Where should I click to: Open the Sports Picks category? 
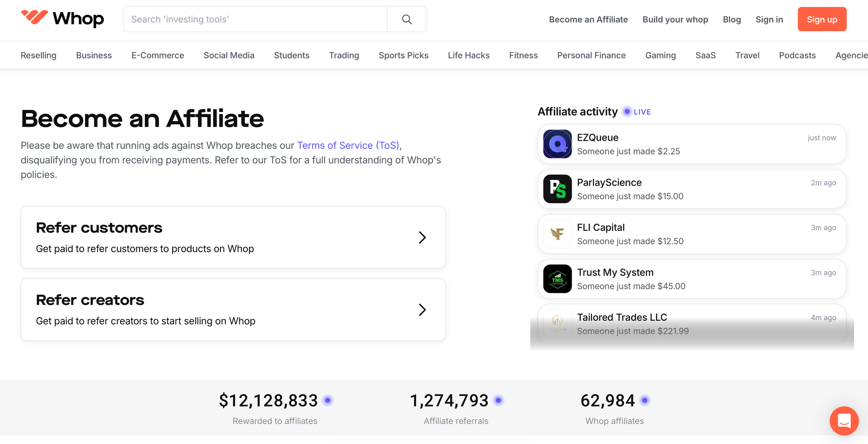click(x=403, y=55)
